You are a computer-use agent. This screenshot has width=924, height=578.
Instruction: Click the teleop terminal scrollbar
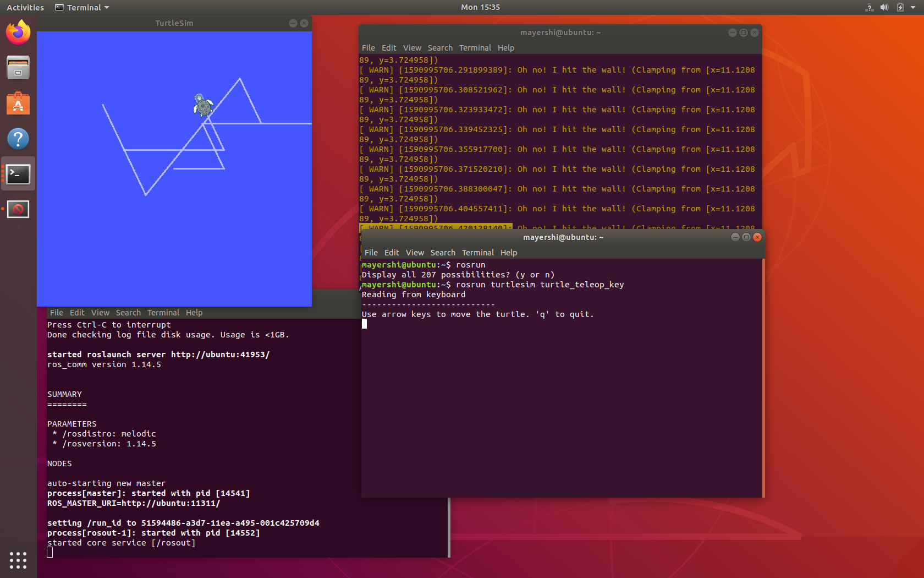[763, 378]
